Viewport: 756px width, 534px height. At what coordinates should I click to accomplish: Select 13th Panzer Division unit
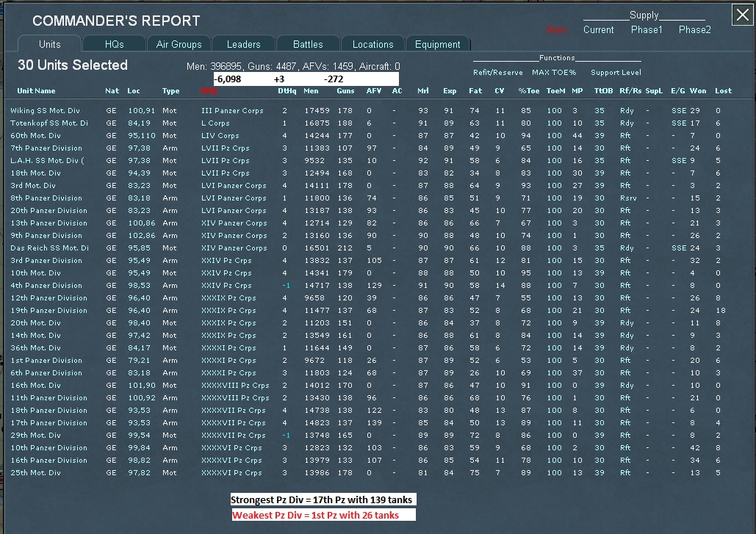tap(48, 223)
